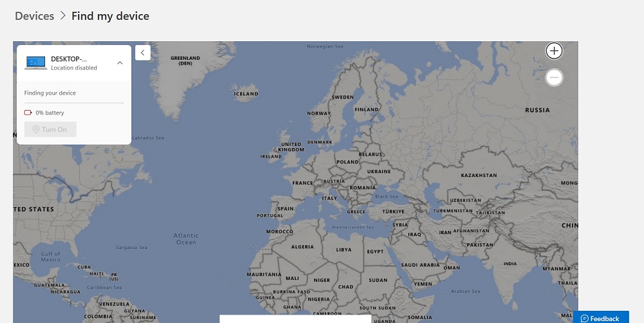The image size is (644, 323).
Task: Zoom in on the map
Action: click(x=554, y=51)
